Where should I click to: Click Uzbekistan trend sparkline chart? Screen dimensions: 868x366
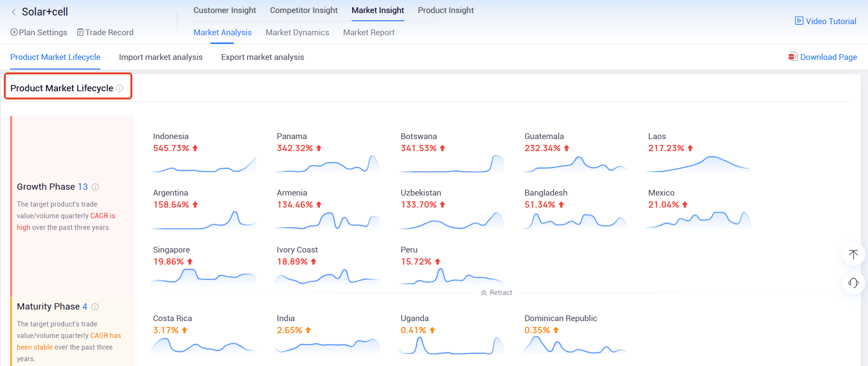[451, 221]
